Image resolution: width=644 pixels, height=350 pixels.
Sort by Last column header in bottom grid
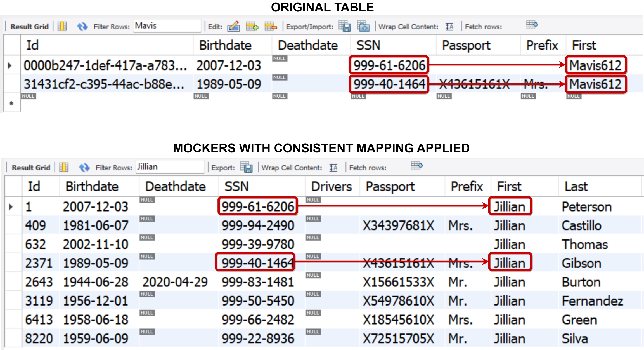pyautogui.click(x=576, y=187)
